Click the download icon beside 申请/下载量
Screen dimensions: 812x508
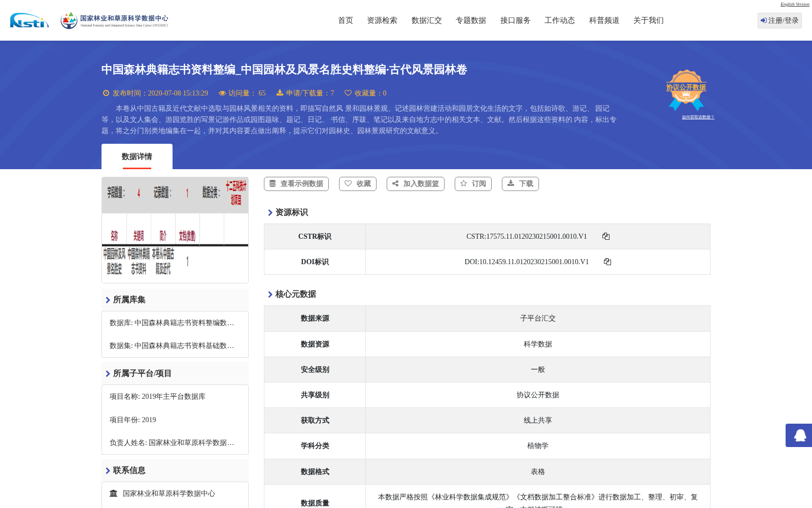point(280,93)
